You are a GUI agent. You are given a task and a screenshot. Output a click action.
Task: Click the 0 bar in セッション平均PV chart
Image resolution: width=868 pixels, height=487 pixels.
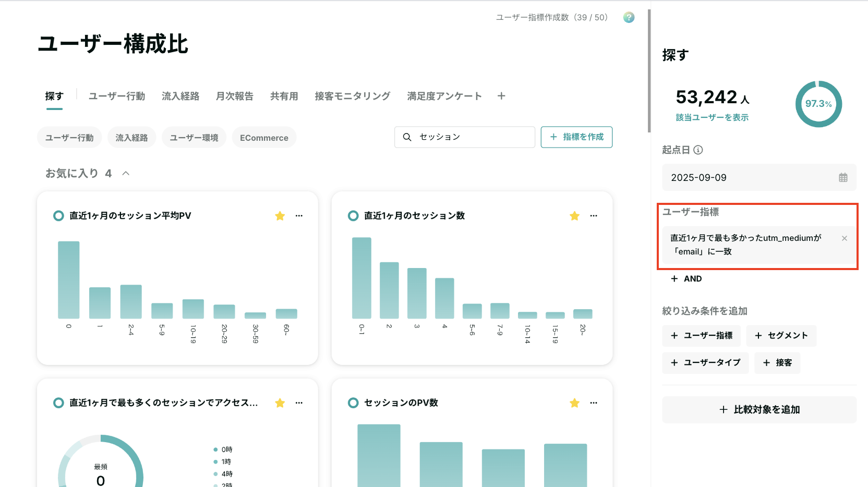[x=69, y=280]
